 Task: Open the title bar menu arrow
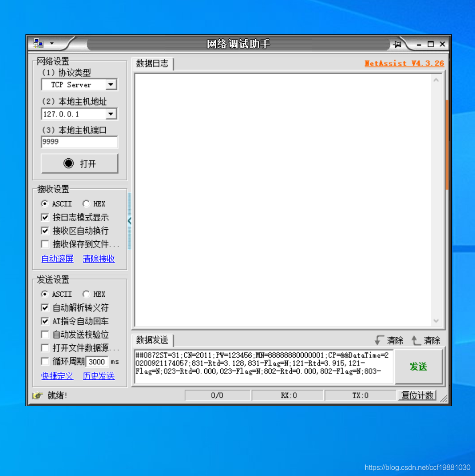point(52,43)
